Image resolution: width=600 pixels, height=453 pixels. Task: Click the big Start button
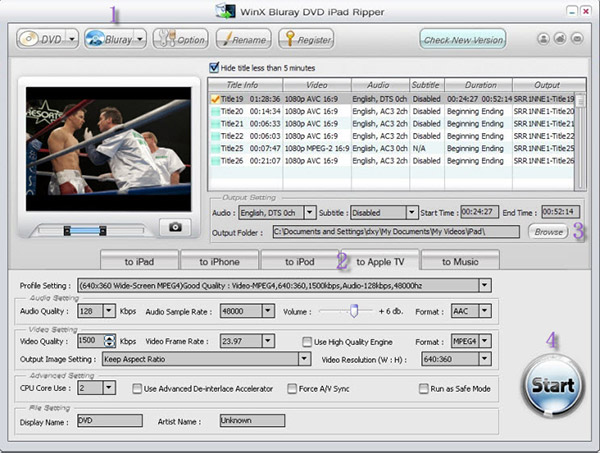tap(553, 385)
